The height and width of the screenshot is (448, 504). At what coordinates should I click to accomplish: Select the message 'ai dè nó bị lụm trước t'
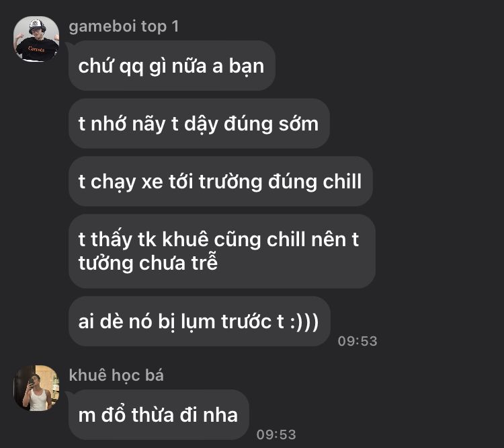(200, 321)
